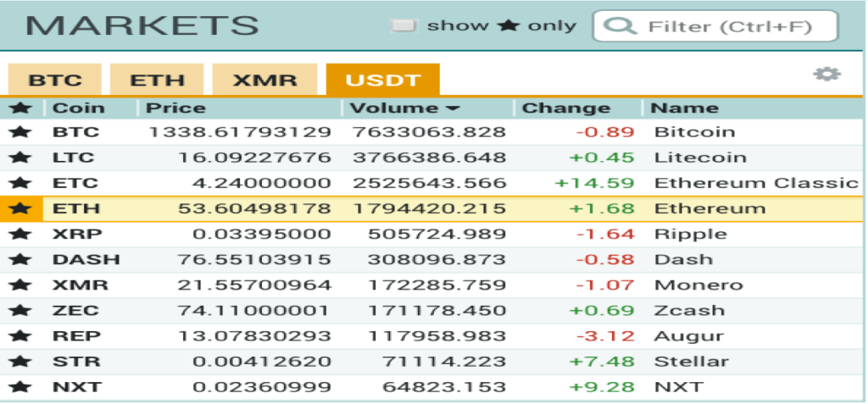Click the -3.12 change value
This screenshot has width=868, height=404.
[605, 335]
